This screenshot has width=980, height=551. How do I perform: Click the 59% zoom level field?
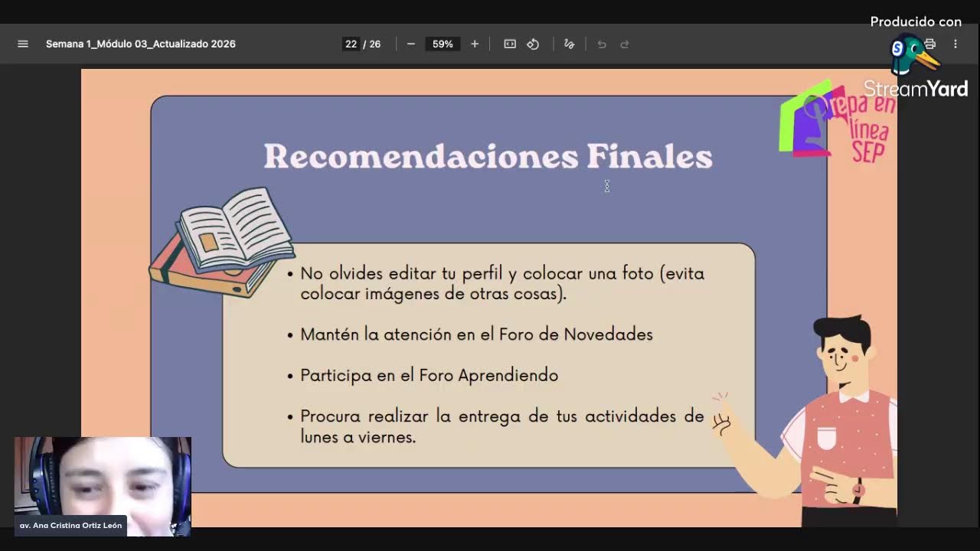click(443, 44)
